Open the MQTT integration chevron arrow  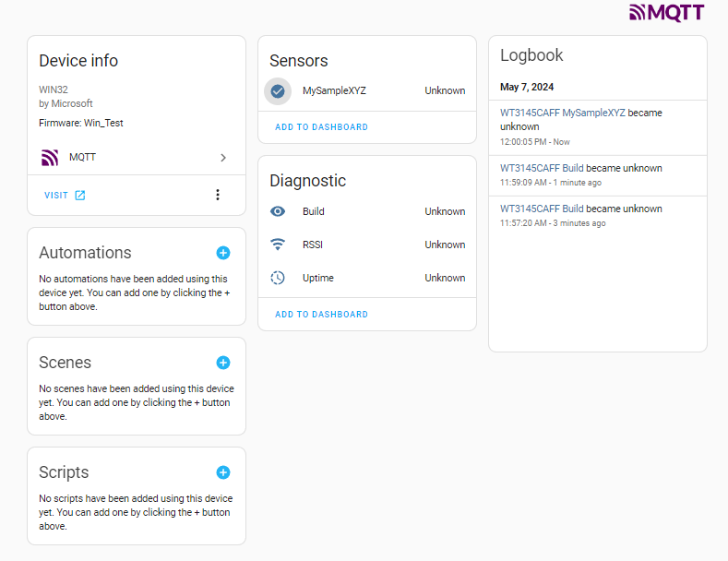tap(223, 158)
